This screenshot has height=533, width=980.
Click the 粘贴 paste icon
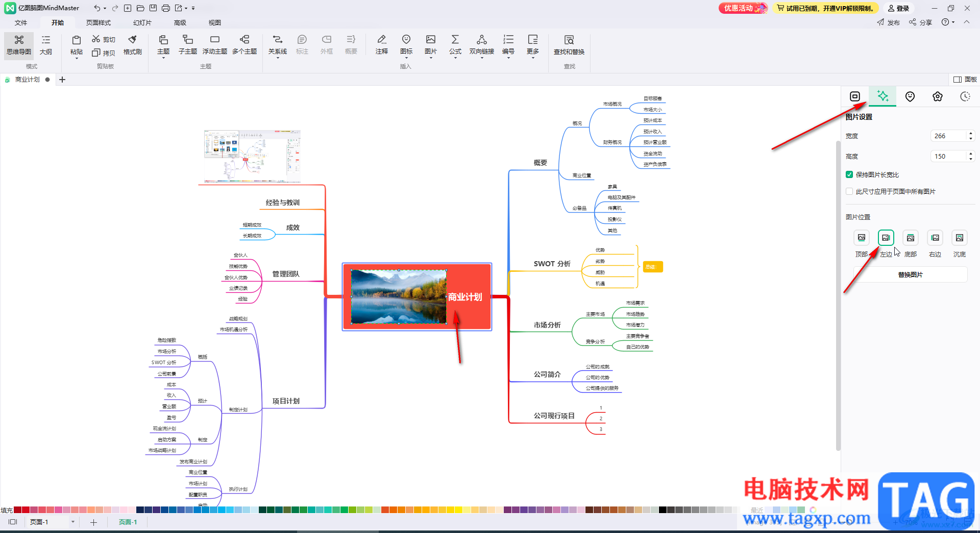coord(77,40)
